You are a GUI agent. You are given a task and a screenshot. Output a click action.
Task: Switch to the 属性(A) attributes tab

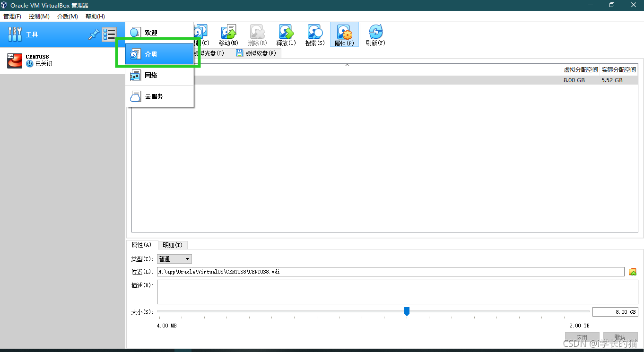[x=142, y=245]
